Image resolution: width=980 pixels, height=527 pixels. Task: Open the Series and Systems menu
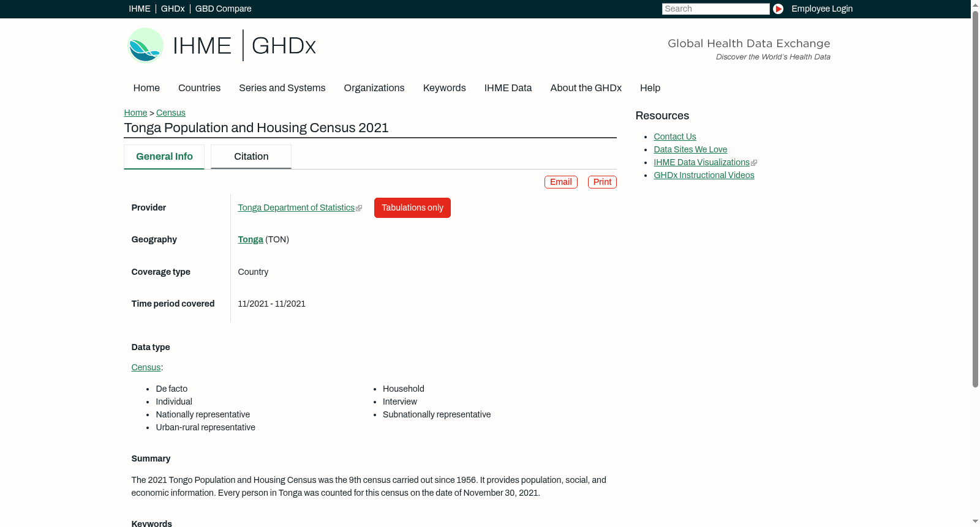coord(282,88)
